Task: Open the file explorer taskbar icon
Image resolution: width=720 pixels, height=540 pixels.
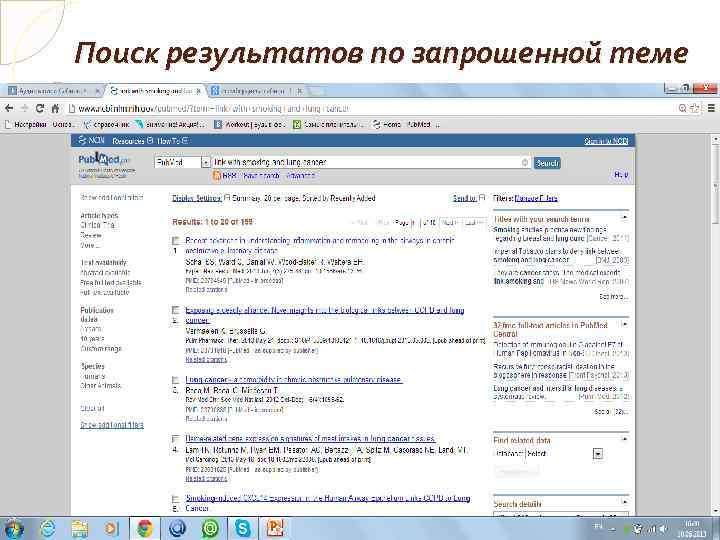Action: (x=79, y=529)
